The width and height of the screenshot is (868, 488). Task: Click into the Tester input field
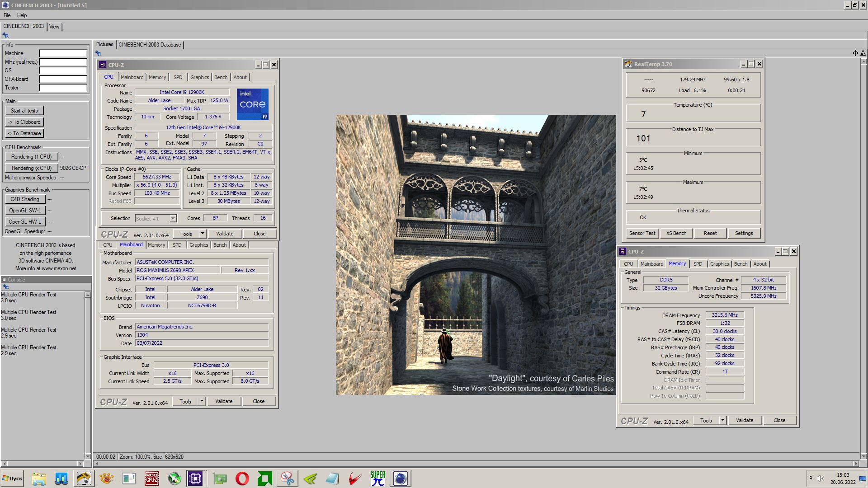(63, 88)
